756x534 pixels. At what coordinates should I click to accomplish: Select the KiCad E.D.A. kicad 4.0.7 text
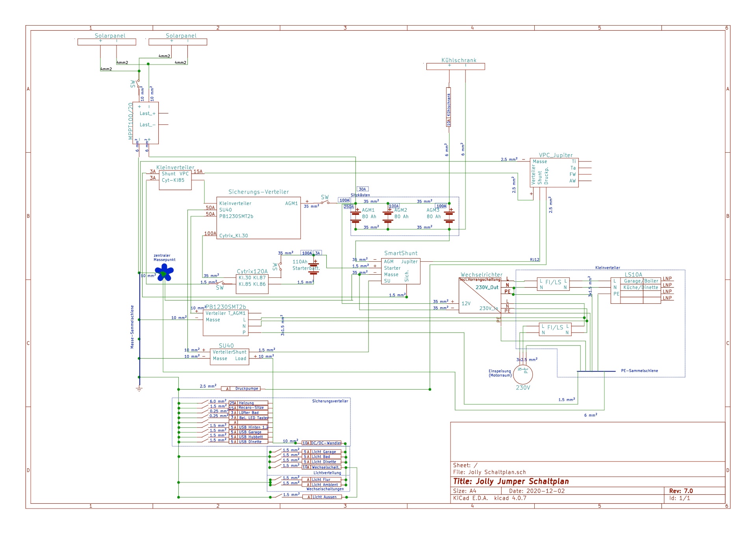coord(489,498)
